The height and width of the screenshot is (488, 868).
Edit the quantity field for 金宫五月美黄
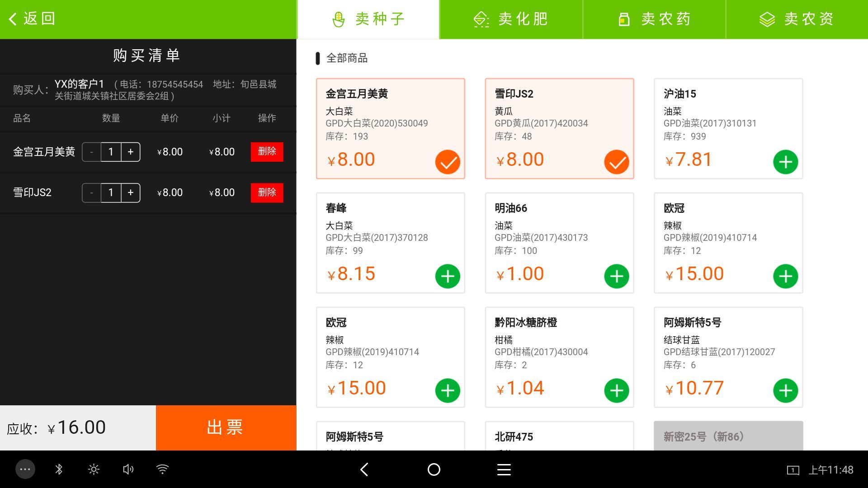111,152
